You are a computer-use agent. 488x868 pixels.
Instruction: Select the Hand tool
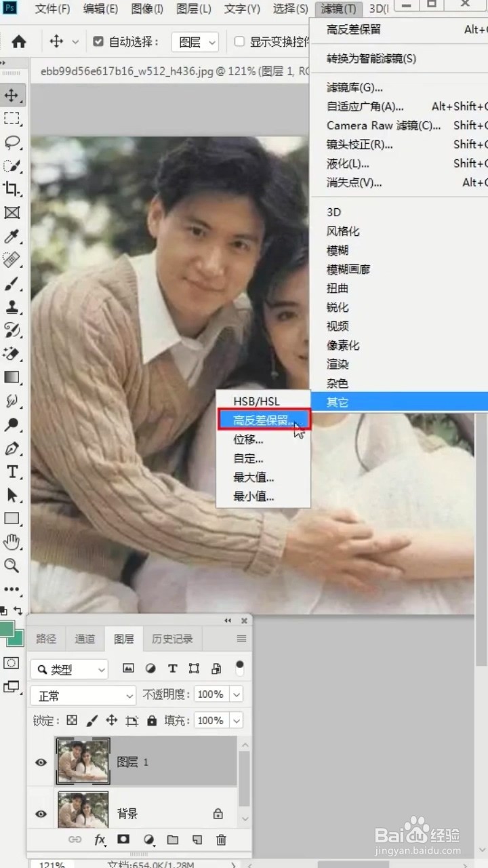[x=12, y=542]
